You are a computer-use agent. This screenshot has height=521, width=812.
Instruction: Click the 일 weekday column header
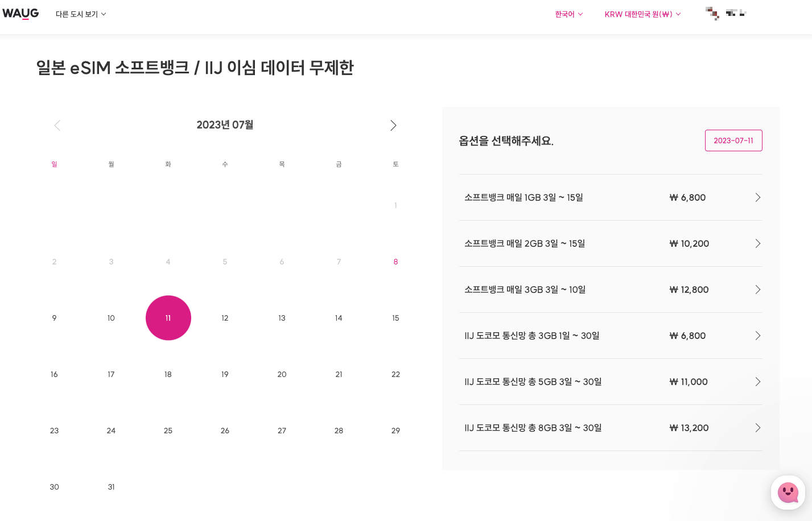[54, 164]
